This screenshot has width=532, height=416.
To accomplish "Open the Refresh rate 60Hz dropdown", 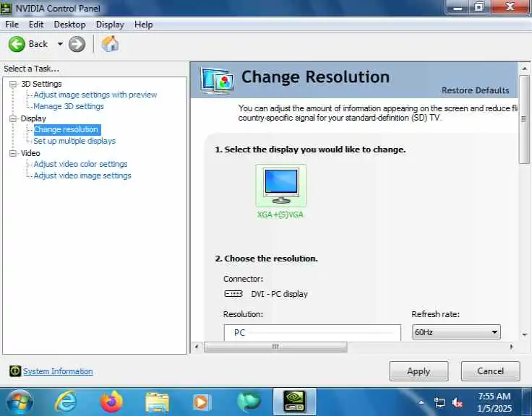I will click(456, 332).
